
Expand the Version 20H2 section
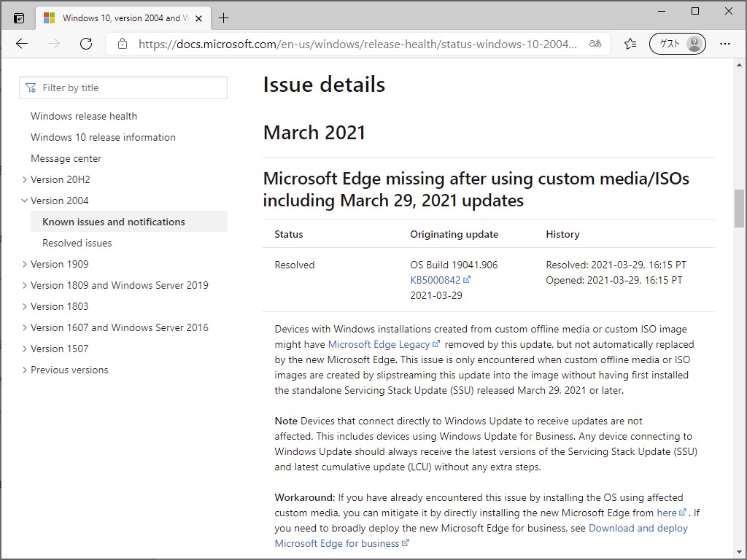point(24,179)
